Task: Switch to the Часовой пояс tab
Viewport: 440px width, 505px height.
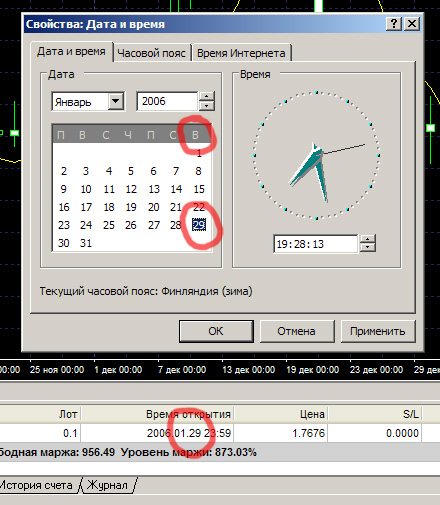Action: coord(152,53)
